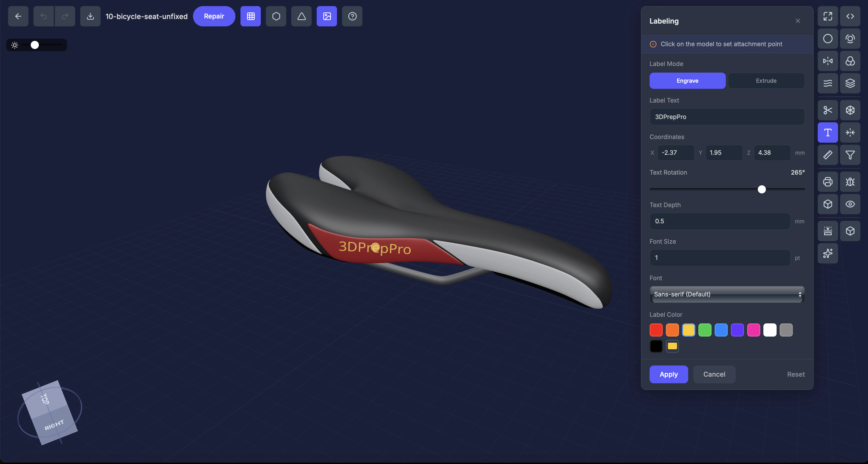Toggle the image texture view button

tap(327, 16)
